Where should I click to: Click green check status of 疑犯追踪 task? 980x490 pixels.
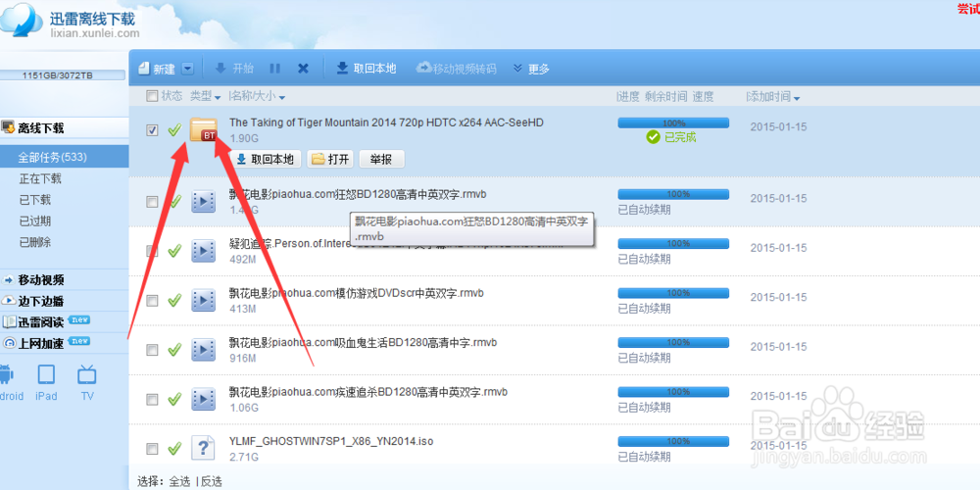[x=175, y=251]
